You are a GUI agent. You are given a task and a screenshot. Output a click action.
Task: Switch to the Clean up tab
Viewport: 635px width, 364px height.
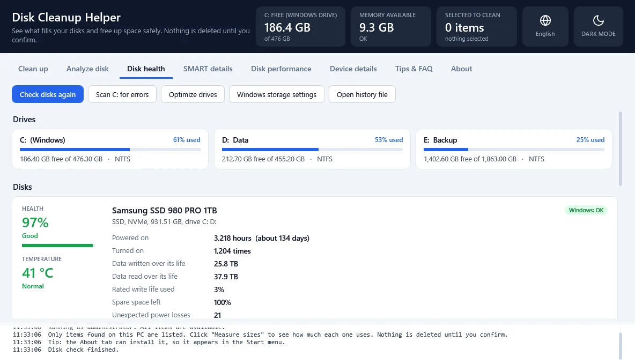tap(33, 69)
